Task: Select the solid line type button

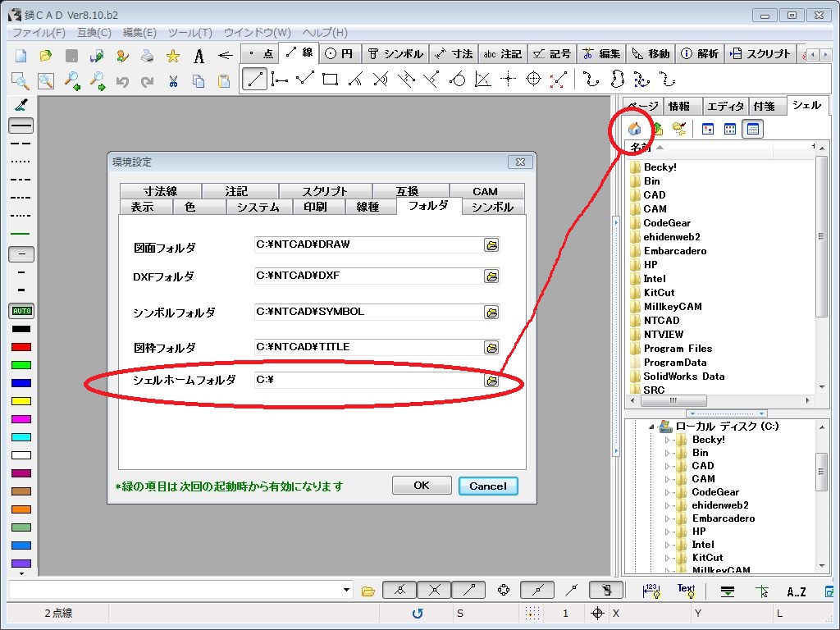Action: pos(21,126)
